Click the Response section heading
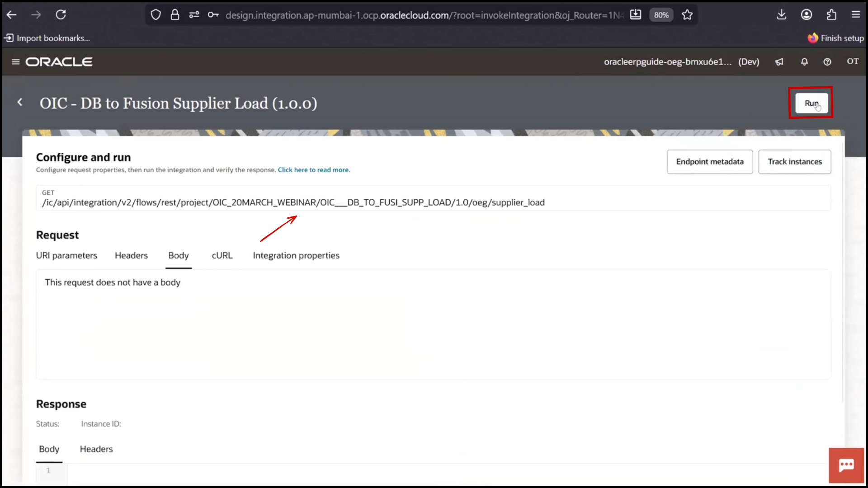The height and width of the screenshot is (488, 868). coord(61,404)
